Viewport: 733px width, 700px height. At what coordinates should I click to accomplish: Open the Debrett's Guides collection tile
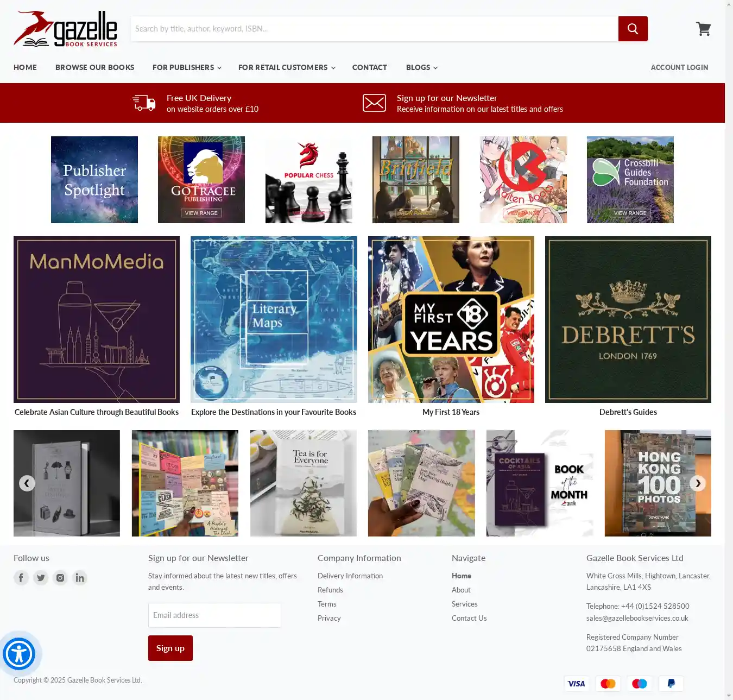point(628,320)
